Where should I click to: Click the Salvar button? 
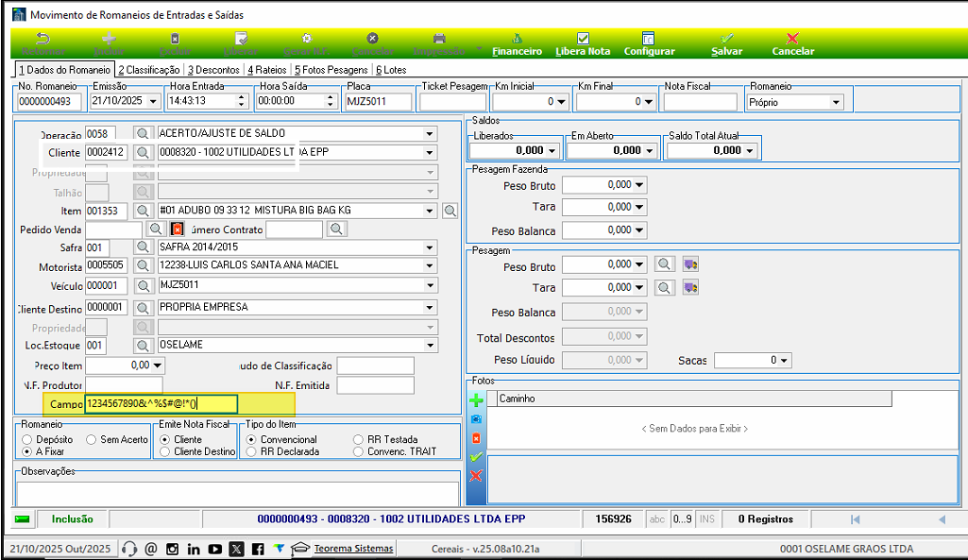pos(726,43)
